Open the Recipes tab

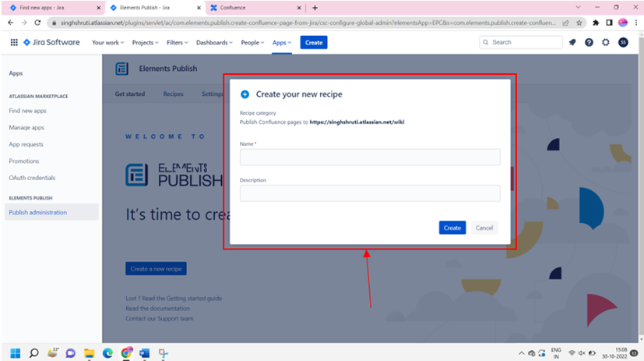pos(174,94)
